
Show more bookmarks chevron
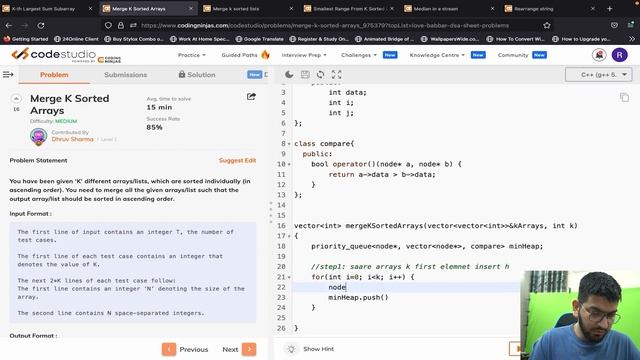[x=632, y=39]
